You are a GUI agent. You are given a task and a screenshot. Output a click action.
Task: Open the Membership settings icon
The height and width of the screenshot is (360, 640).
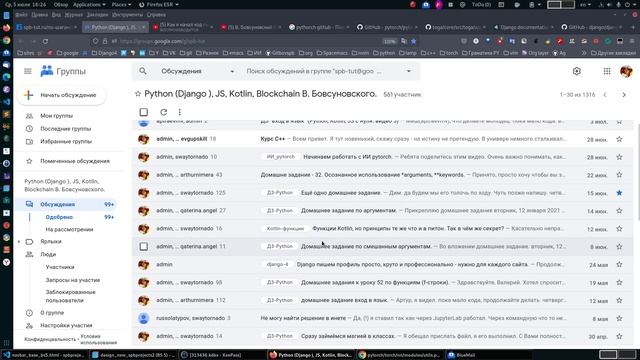coord(29,326)
